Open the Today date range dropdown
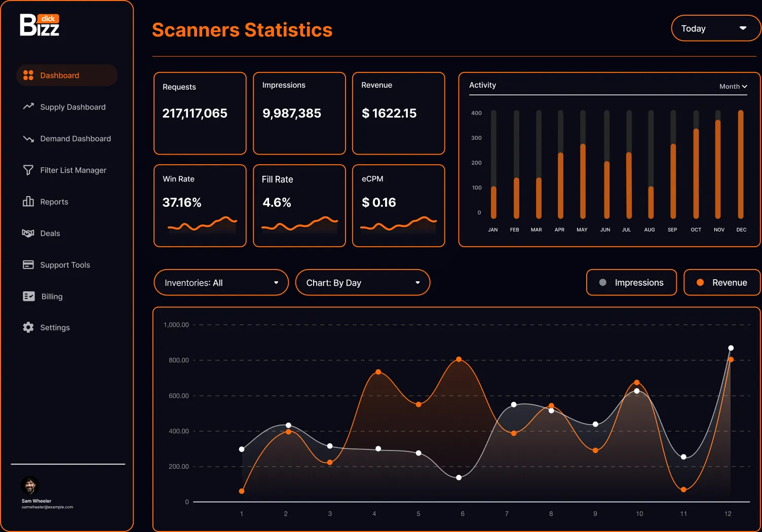This screenshot has height=532, width=762. [x=716, y=28]
